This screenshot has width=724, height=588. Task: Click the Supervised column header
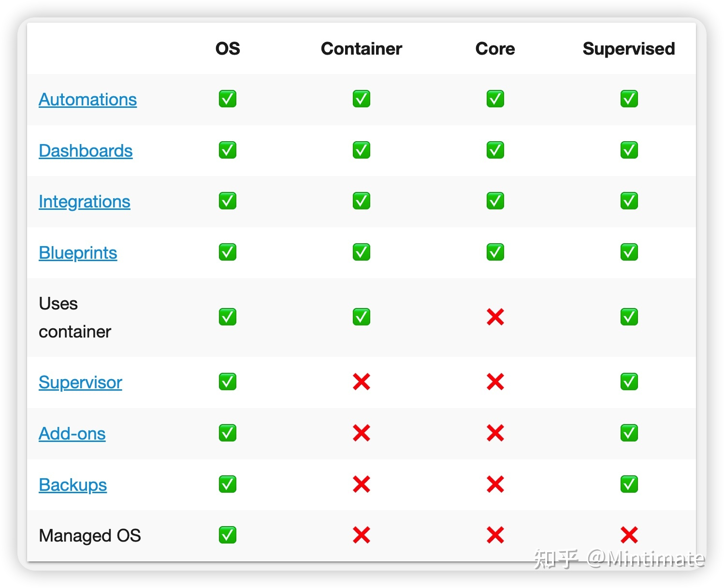(629, 49)
